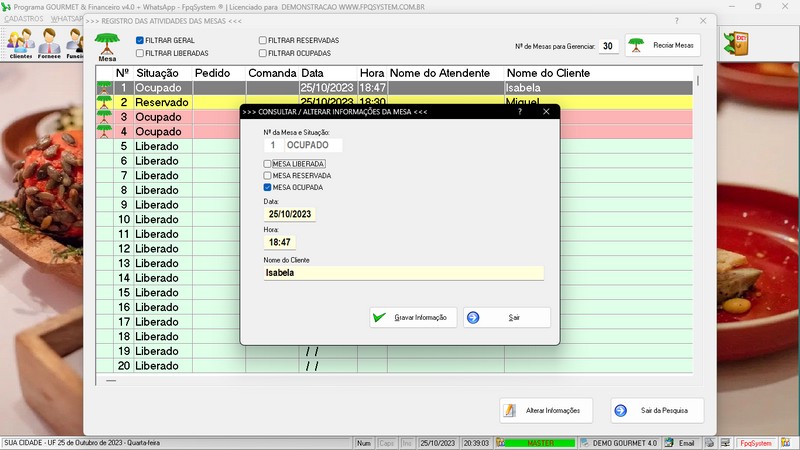
Task: Close the Consultar/Alterar mesa dialog
Action: click(546, 111)
